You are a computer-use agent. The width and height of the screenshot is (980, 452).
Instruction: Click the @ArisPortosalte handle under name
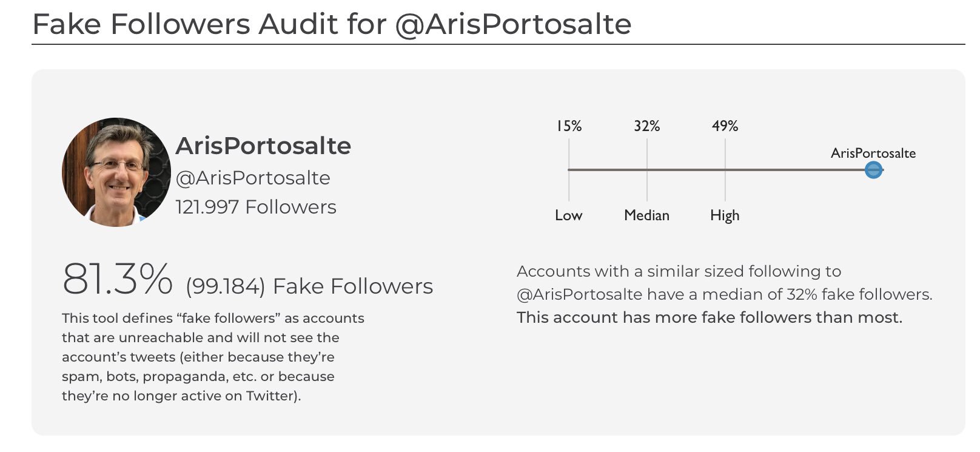(x=253, y=178)
